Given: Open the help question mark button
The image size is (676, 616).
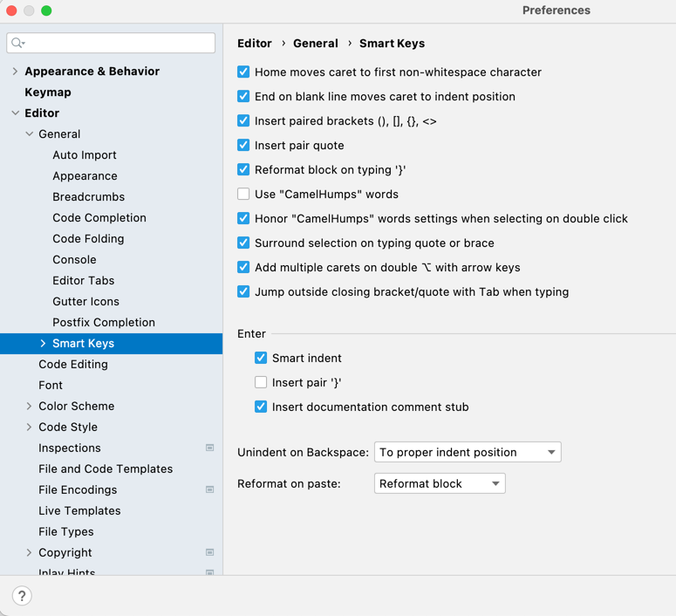Looking at the screenshot, I should click(22, 596).
